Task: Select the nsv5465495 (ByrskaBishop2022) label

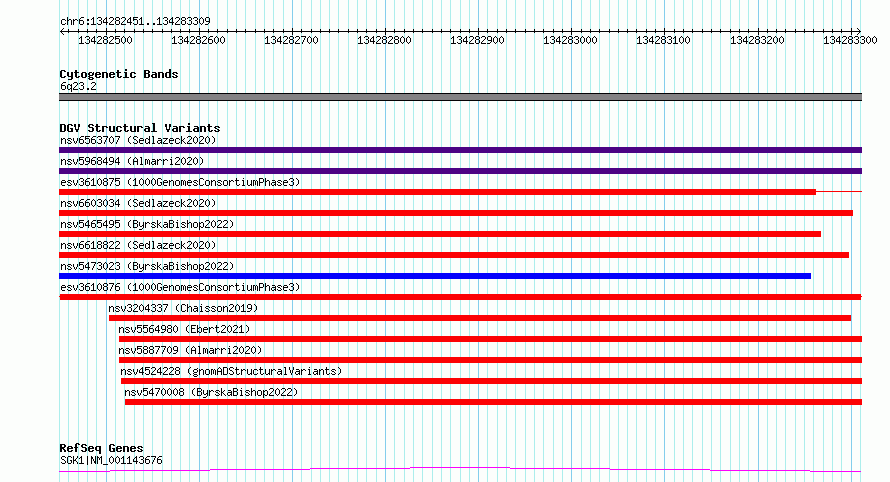Action: 147,224
